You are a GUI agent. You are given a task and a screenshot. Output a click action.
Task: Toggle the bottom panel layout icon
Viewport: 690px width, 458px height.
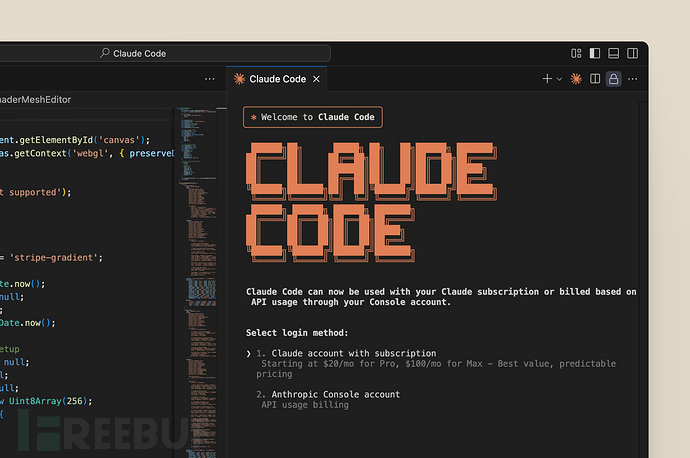pos(613,53)
